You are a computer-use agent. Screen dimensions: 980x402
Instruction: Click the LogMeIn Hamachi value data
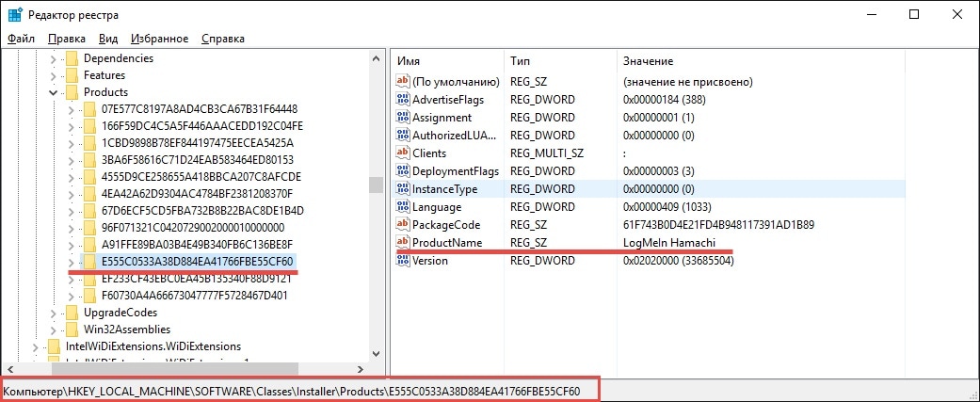click(668, 243)
